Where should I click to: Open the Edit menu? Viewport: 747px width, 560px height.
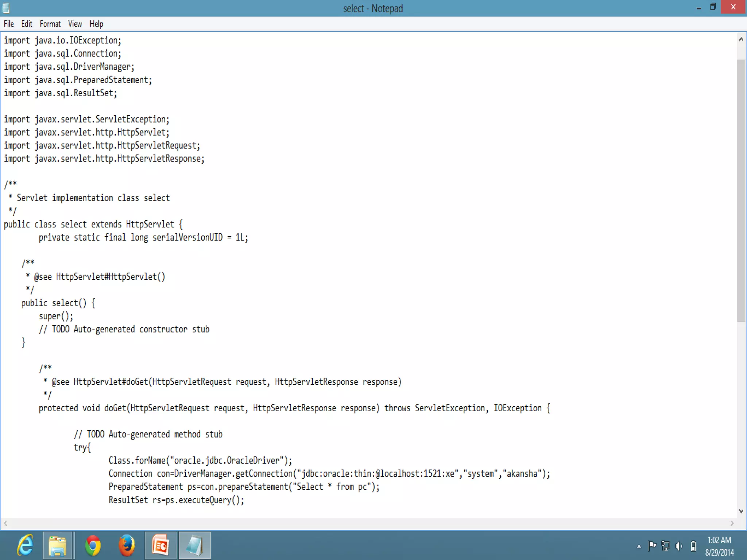(27, 24)
